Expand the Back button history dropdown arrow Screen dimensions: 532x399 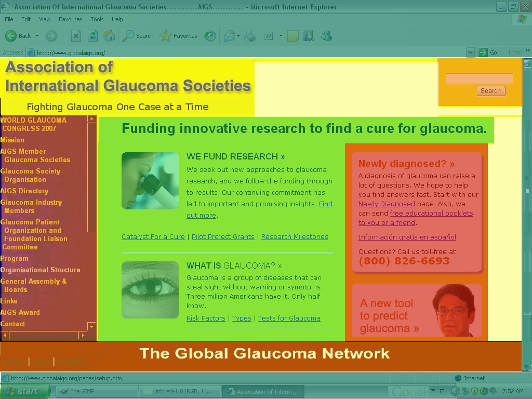pyautogui.click(x=37, y=36)
